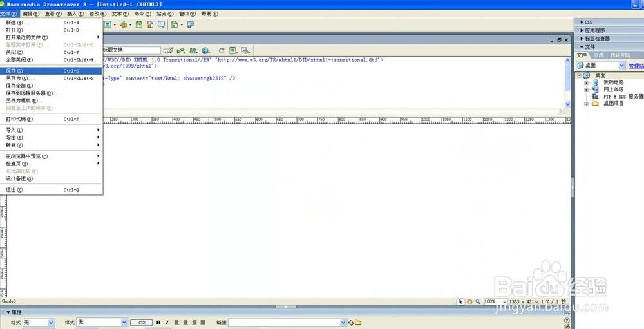Expand the Import (导入) submenu
This screenshot has width=644, height=329.
click(x=52, y=130)
